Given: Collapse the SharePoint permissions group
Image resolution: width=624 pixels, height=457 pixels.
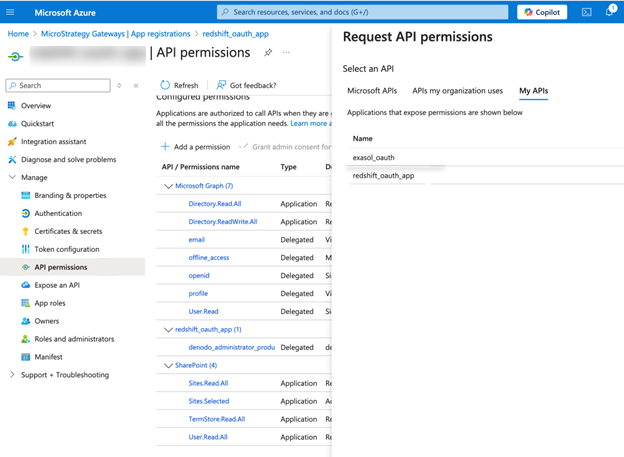Looking at the screenshot, I should 168,365.
